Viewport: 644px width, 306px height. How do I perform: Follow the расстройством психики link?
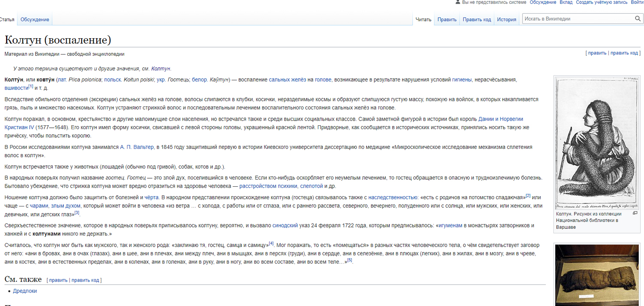pyautogui.click(x=268, y=186)
